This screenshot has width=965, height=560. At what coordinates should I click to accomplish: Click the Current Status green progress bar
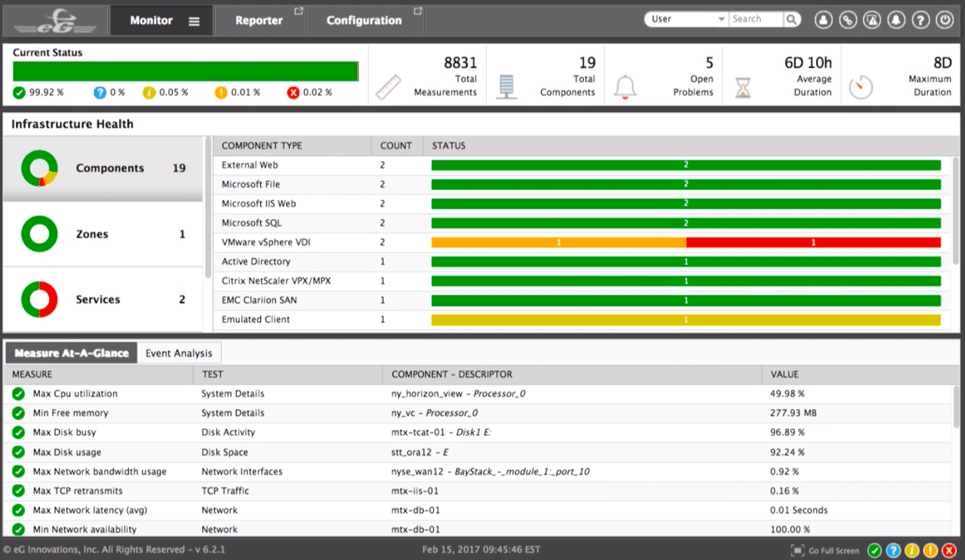tap(186, 70)
